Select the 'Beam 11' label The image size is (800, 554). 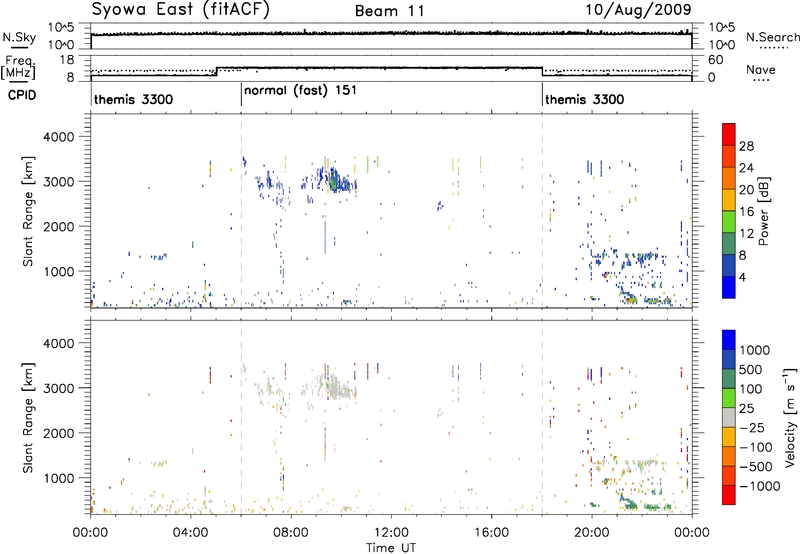pyautogui.click(x=390, y=11)
